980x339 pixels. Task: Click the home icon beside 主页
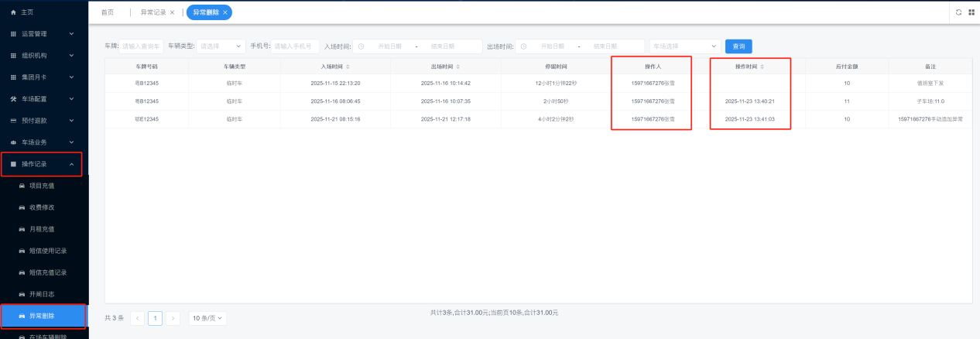[x=13, y=12]
